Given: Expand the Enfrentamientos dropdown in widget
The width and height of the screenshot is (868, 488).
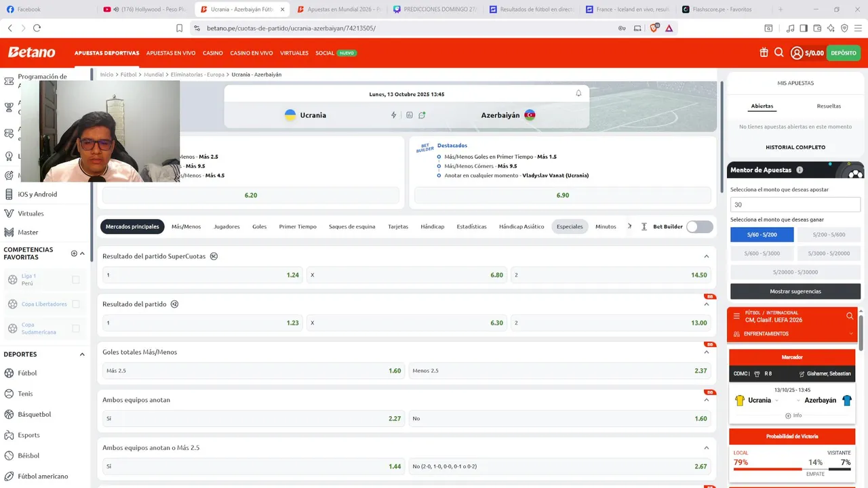Looking at the screenshot, I should click(x=851, y=333).
